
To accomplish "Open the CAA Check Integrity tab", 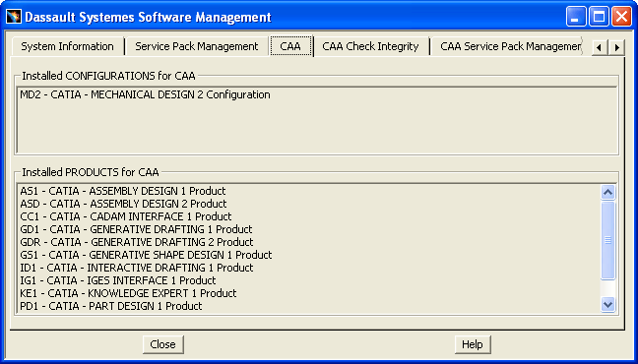I will point(370,46).
